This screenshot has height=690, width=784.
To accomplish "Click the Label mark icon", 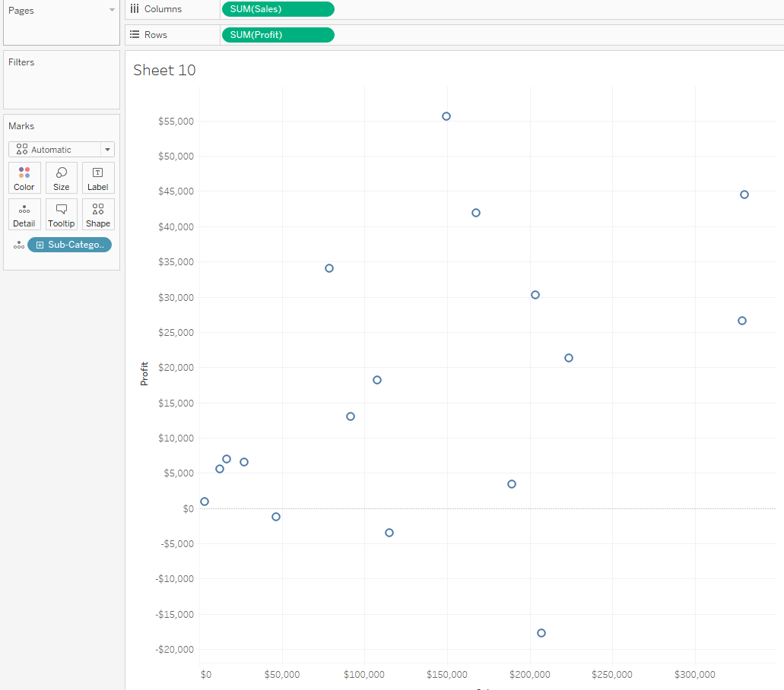I will tap(97, 178).
